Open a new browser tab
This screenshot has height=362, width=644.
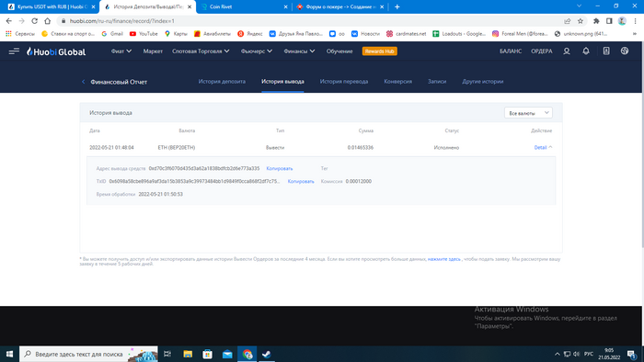click(397, 6)
